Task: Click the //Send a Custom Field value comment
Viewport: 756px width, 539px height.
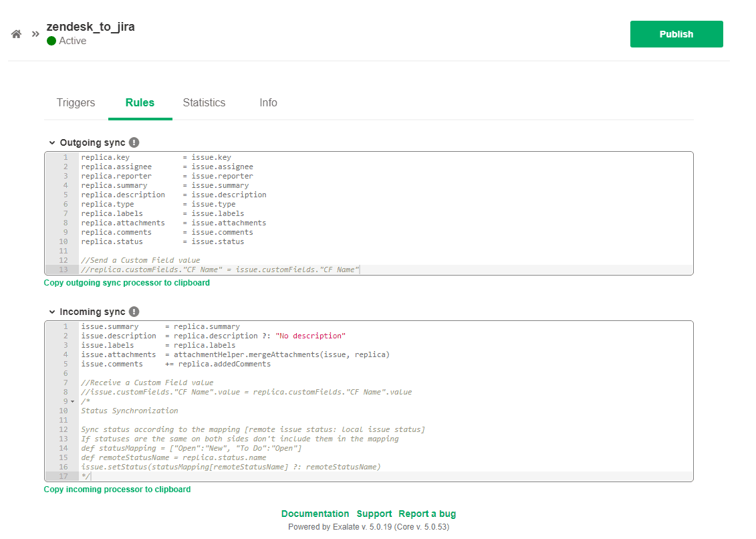Action: [140, 261]
